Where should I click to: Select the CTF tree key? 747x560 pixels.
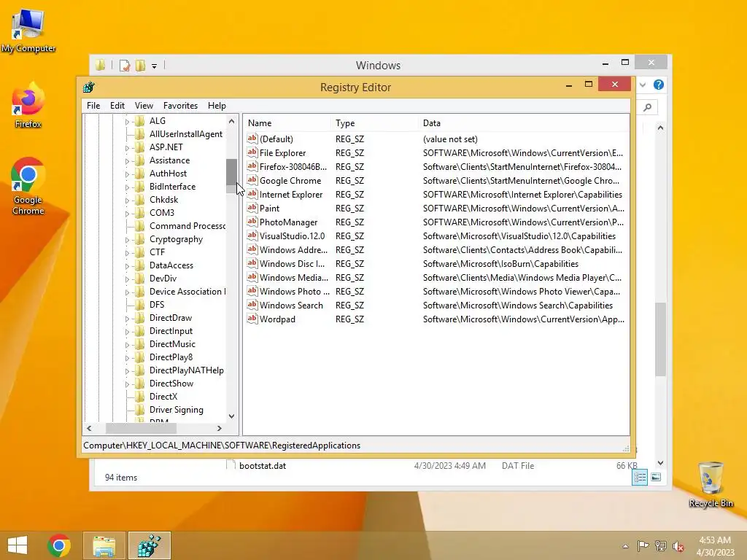click(x=157, y=252)
